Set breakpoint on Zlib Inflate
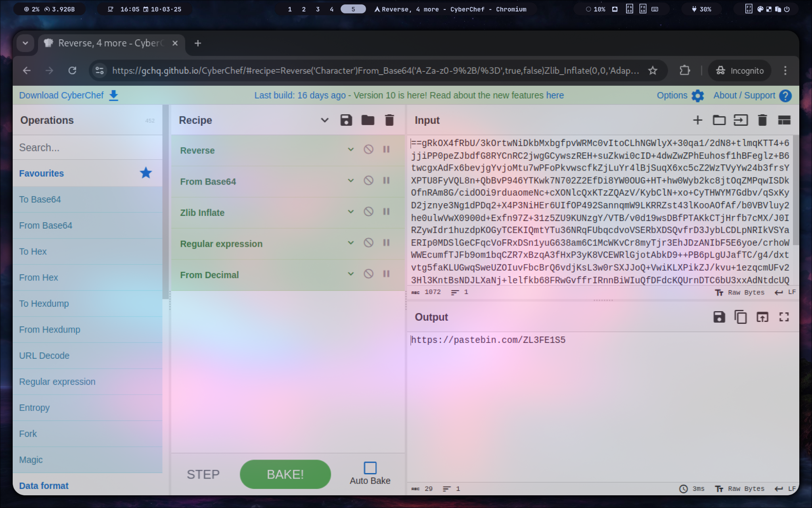This screenshot has width=812, height=508. 386,212
